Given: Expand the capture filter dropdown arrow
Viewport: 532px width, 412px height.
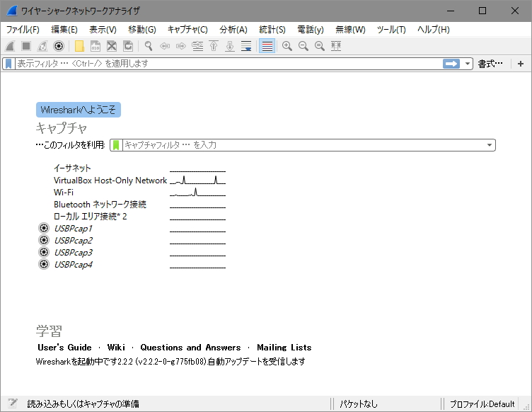Looking at the screenshot, I should (490, 145).
